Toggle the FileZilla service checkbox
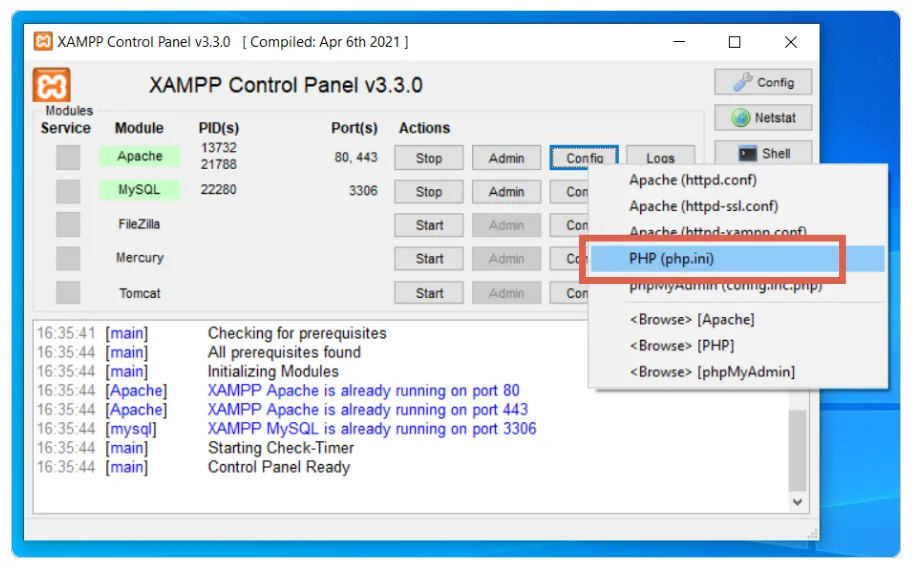 click(x=68, y=225)
